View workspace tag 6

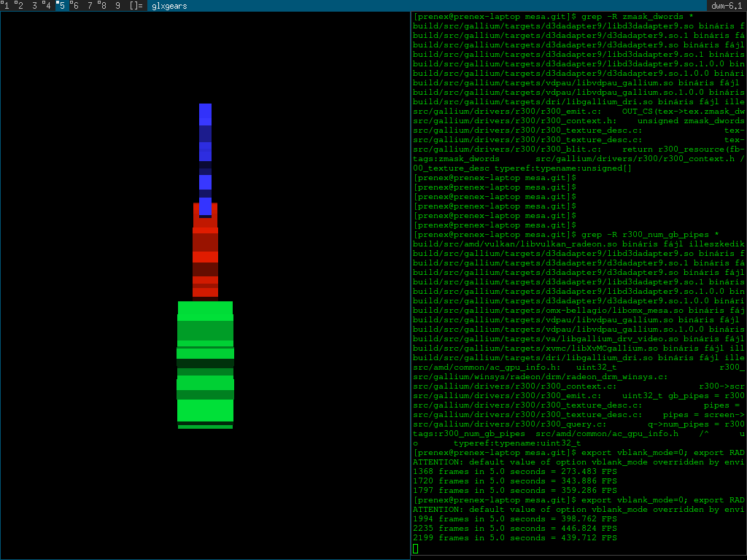click(75, 6)
